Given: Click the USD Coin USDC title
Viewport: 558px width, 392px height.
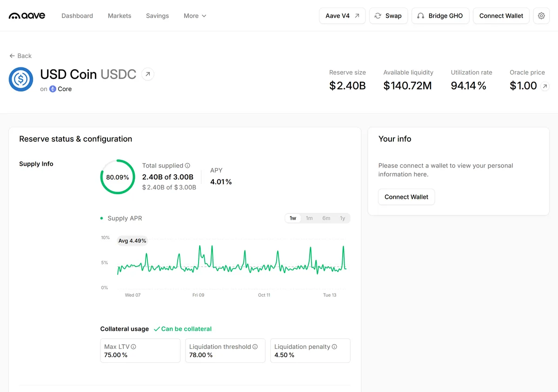Looking at the screenshot, I should click(x=88, y=74).
